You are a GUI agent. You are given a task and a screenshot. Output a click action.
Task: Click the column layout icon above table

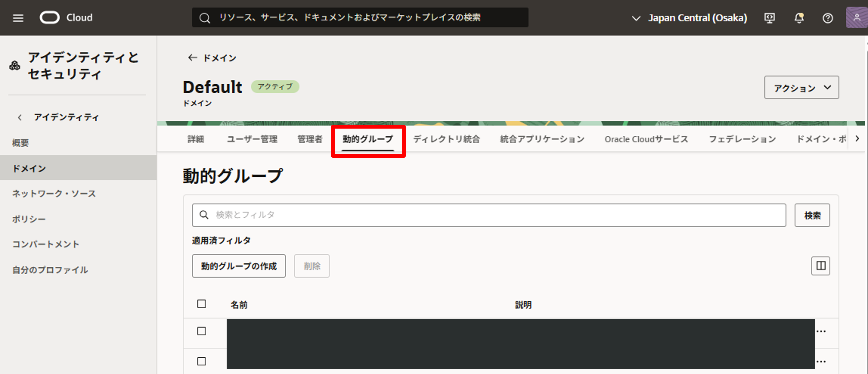(821, 266)
